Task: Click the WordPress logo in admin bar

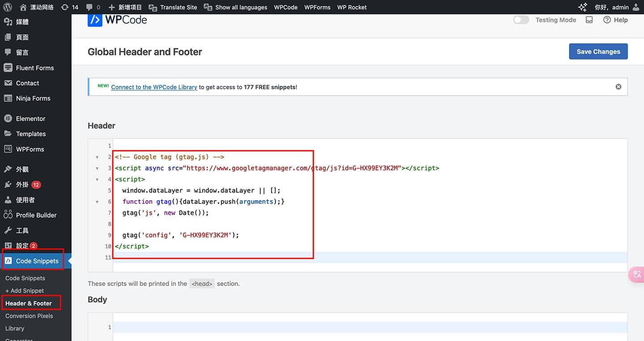Action: (8, 7)
